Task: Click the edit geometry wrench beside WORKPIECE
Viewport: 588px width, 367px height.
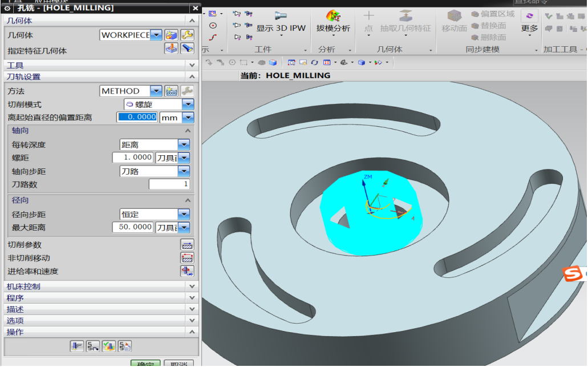Action: click(187, 35)
